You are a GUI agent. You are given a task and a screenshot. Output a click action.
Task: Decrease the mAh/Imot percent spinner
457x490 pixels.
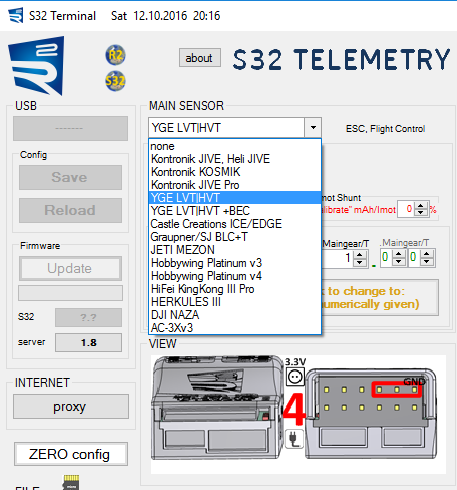[421, 212]
